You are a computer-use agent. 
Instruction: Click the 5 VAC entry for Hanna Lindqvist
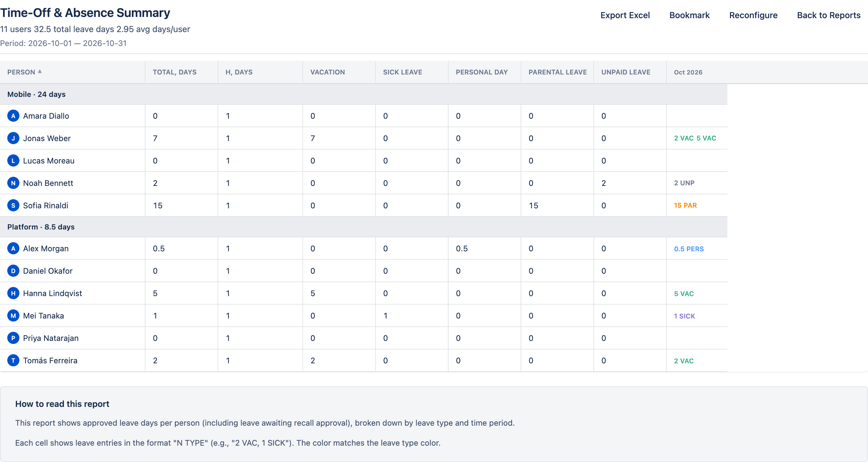pyautogui.click(x=684, y=293)
